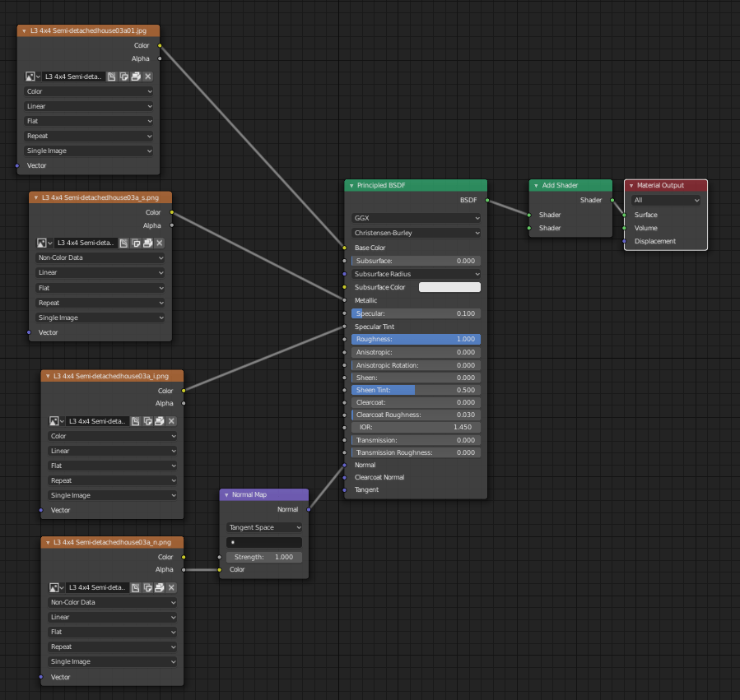740x700 pixels.
Task: Toggle fake user on Semi-detachedhouse03a_s.png image
Action: point(123,243)
